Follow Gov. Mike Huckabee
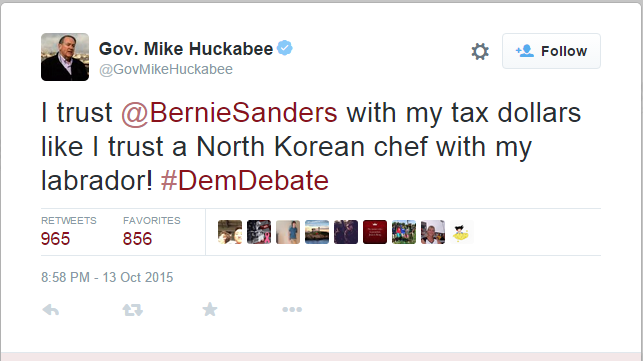This screenshot has width=643, height=361. pos(551,51)
